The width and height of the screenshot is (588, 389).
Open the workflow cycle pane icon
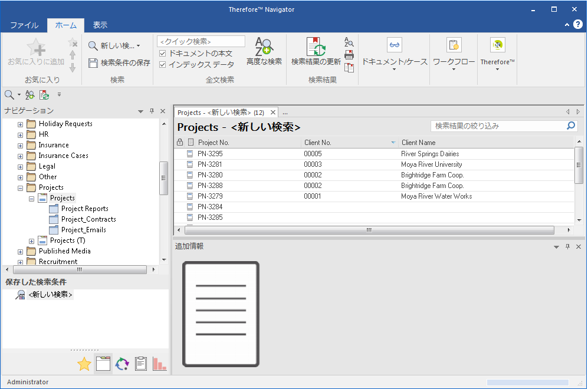click(x=122, y=364)
